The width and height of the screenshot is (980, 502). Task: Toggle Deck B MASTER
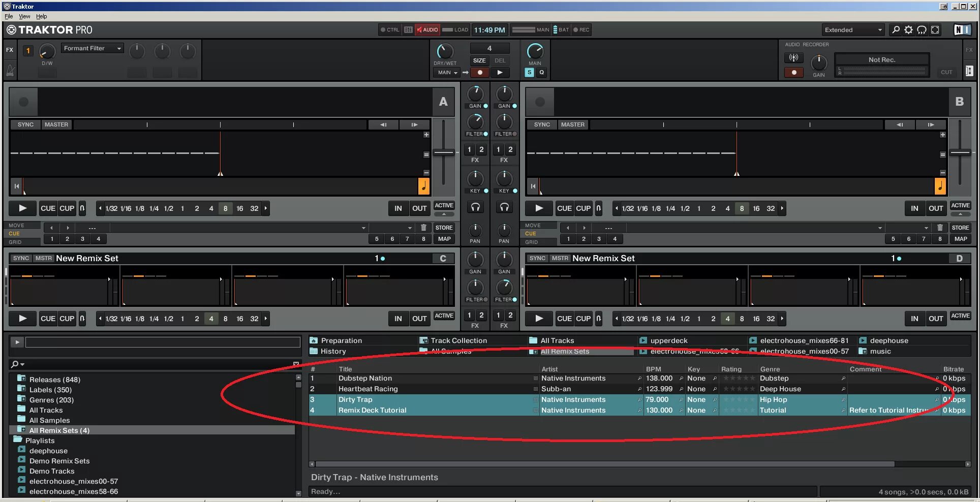pos(573,124)
